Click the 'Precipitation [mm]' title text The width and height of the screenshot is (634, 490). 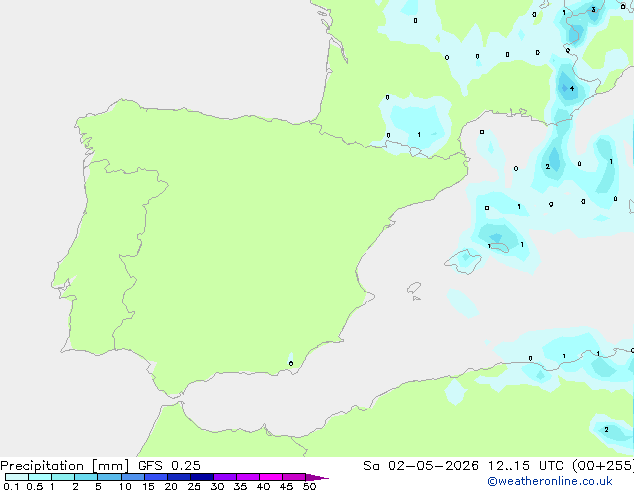pos(65,466)
